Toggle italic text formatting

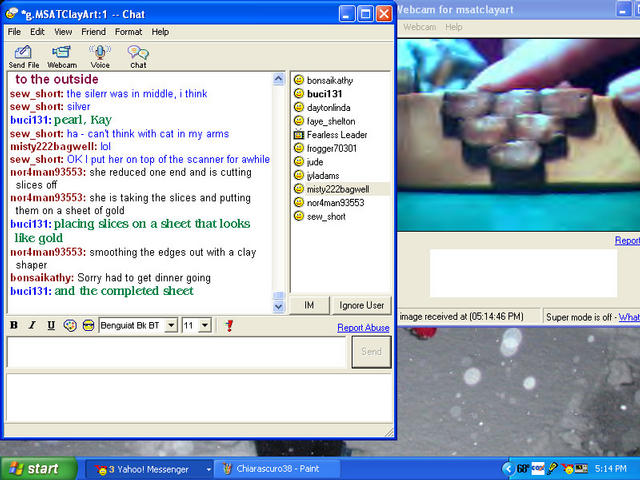coord(32,325)
